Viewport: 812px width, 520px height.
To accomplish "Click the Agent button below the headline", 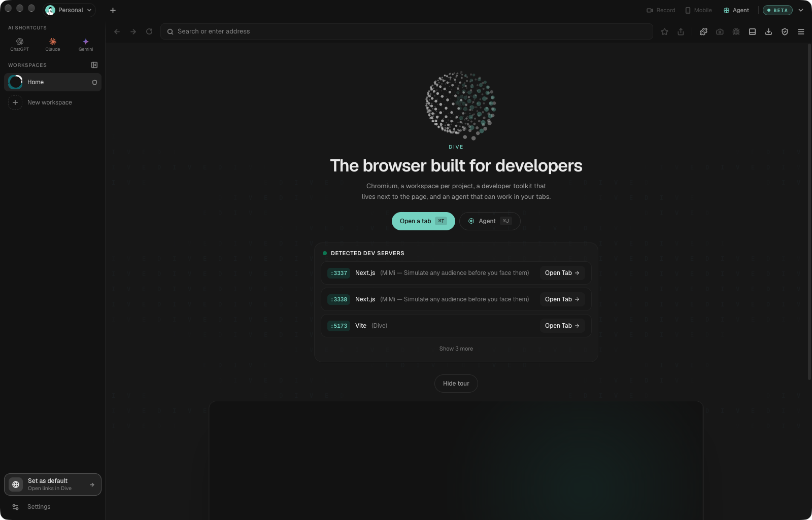I will coord(490,221).
